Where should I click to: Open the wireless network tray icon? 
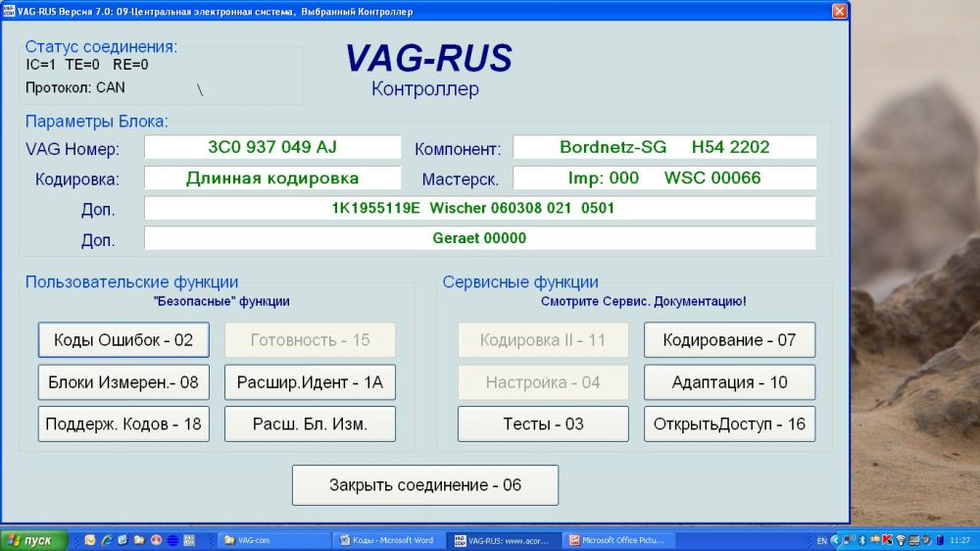(901, 540)
